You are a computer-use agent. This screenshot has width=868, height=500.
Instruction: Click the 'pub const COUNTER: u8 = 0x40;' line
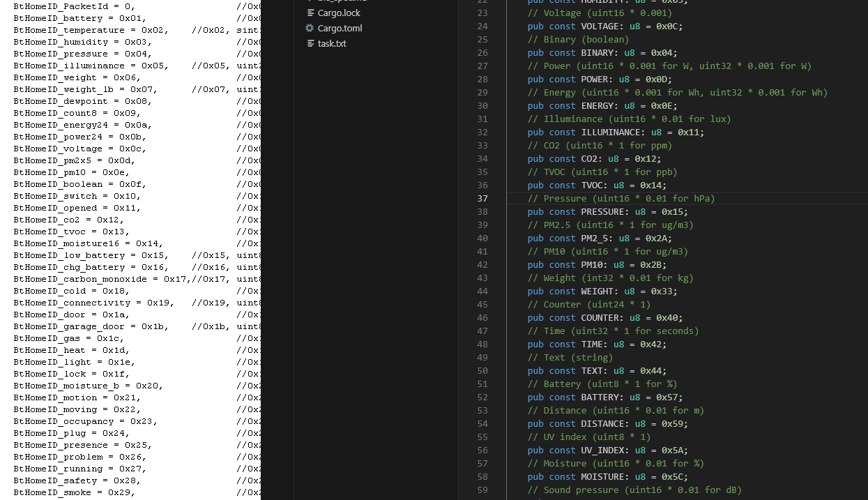coord(605,317)
